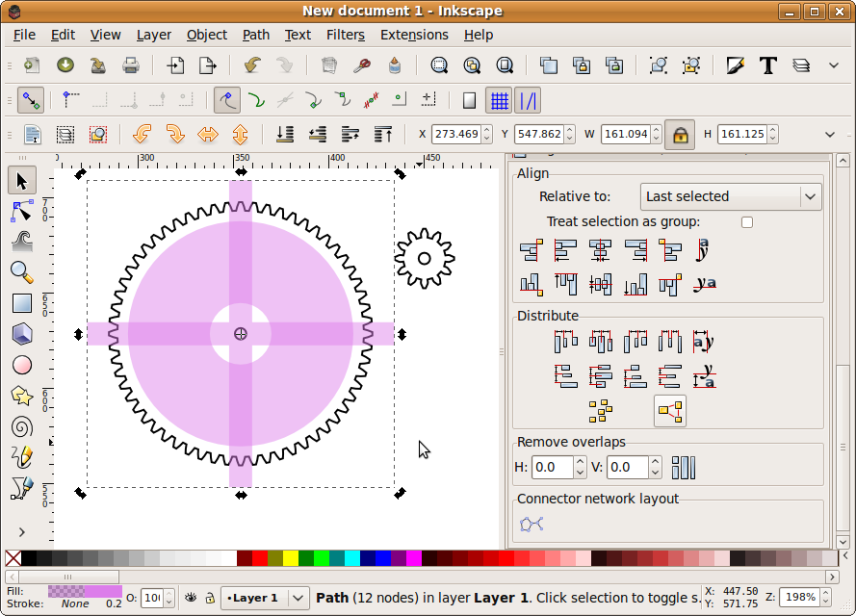Open the Extensions menu
The image size is (856, 616).
pos(414,35)
